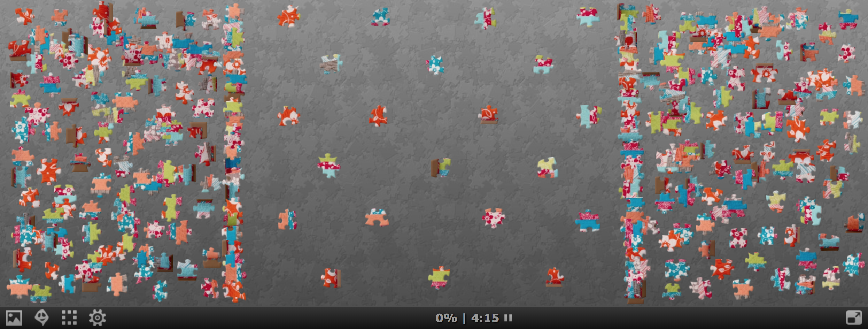Select isolated crimson-over-solid-blue center piece

[588, 221]
